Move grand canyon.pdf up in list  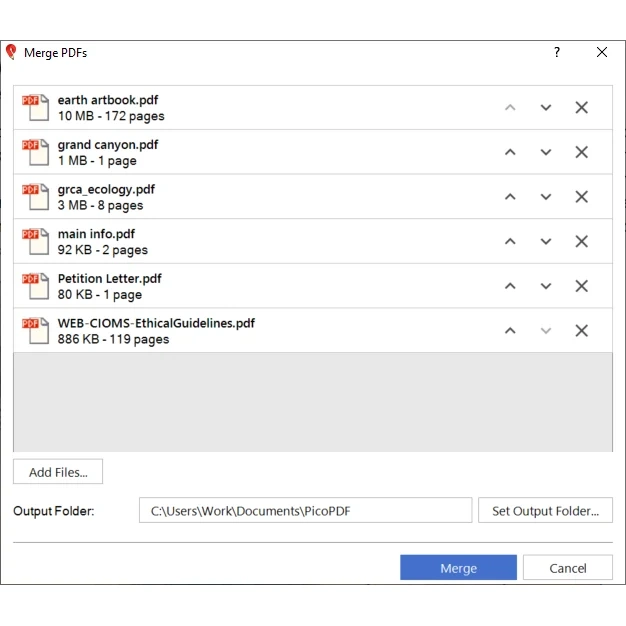point(510,152)
